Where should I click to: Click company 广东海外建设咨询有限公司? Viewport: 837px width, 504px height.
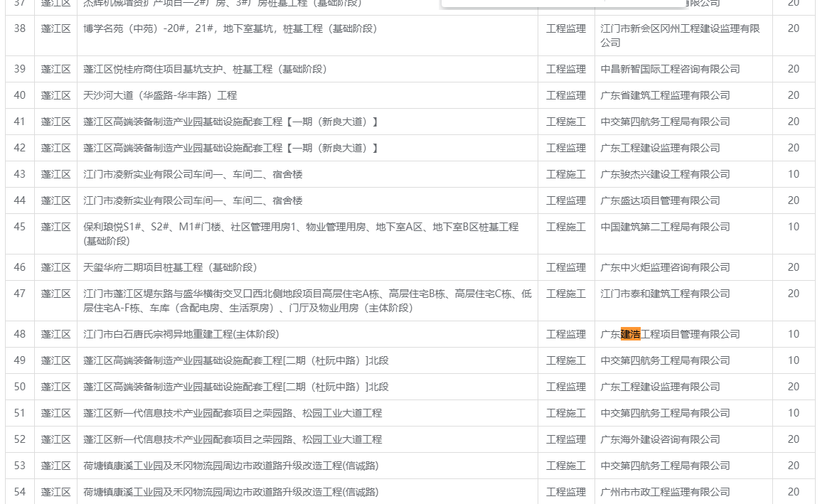(660, 439)
